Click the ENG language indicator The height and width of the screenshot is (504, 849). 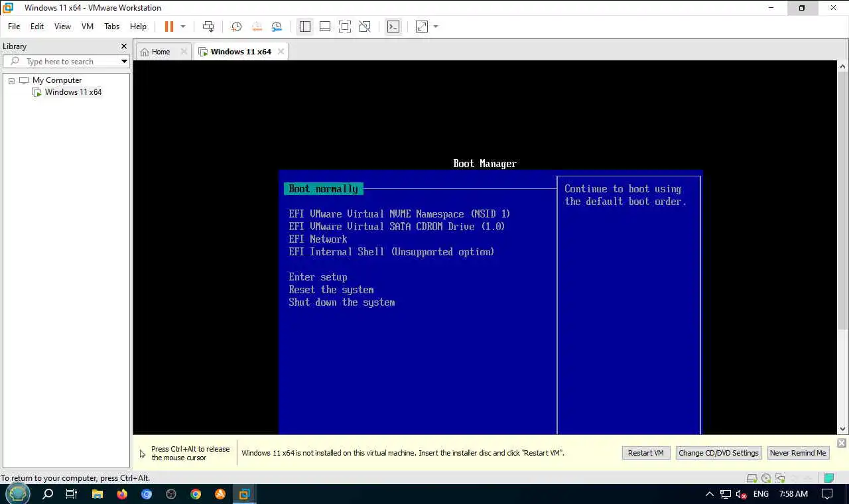[x=761, y=494]
